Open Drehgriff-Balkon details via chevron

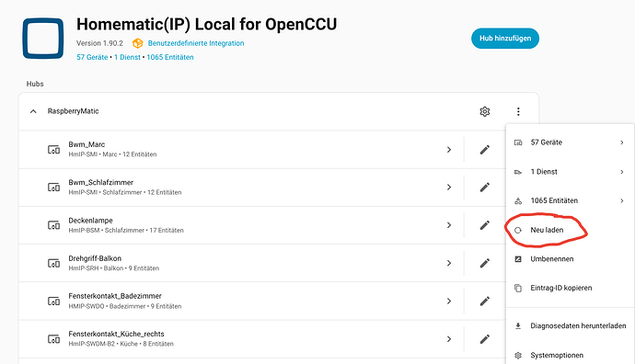pos(449,263)
